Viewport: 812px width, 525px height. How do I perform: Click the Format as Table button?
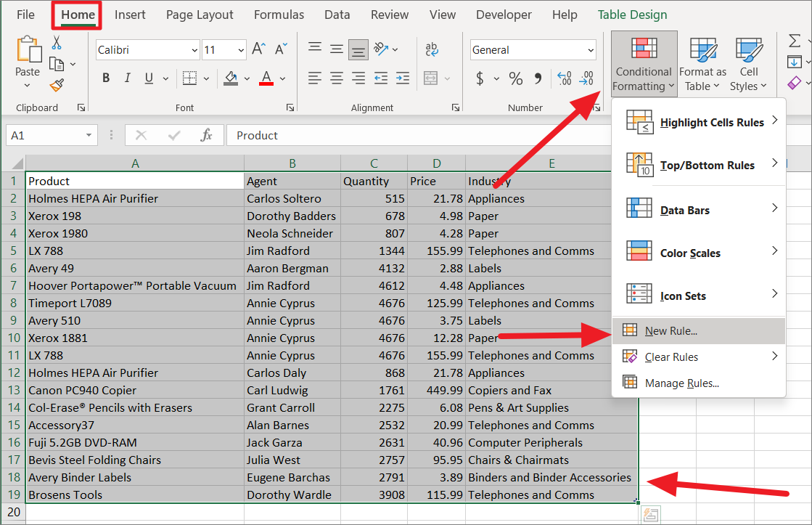[702, 64]
